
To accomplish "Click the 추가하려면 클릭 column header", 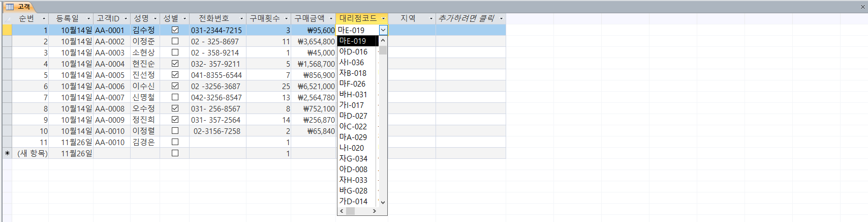I will 466,18.
